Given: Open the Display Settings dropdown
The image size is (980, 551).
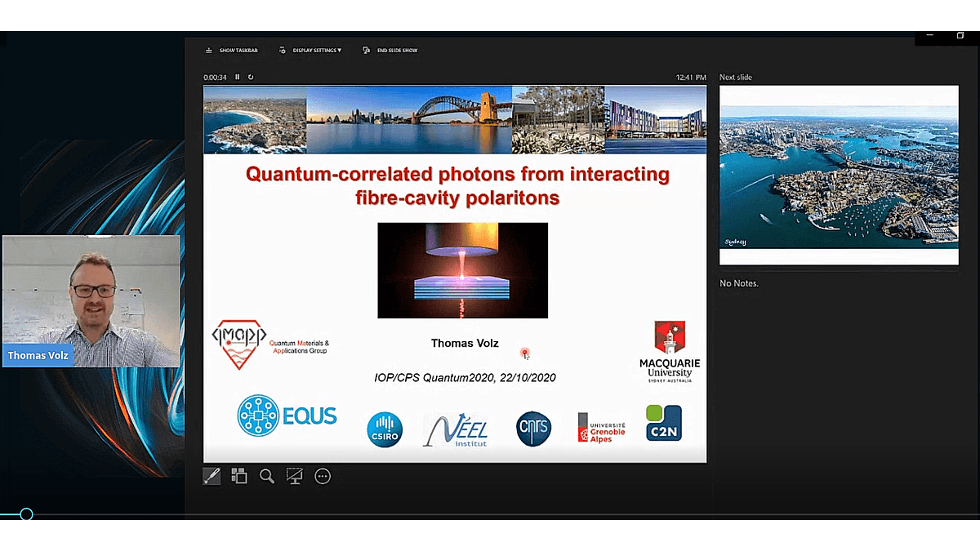Looking at the screenshot, I should tap(310, 51).
